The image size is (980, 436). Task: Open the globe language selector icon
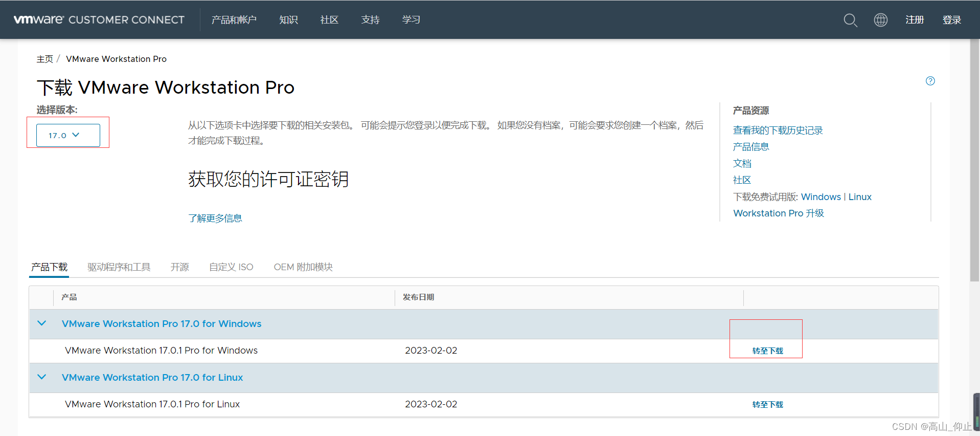point(880,20)
